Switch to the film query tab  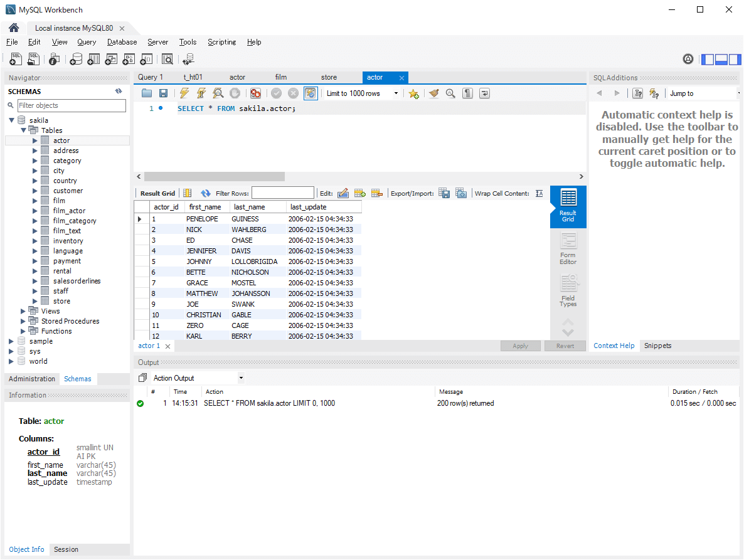point(281,77)
